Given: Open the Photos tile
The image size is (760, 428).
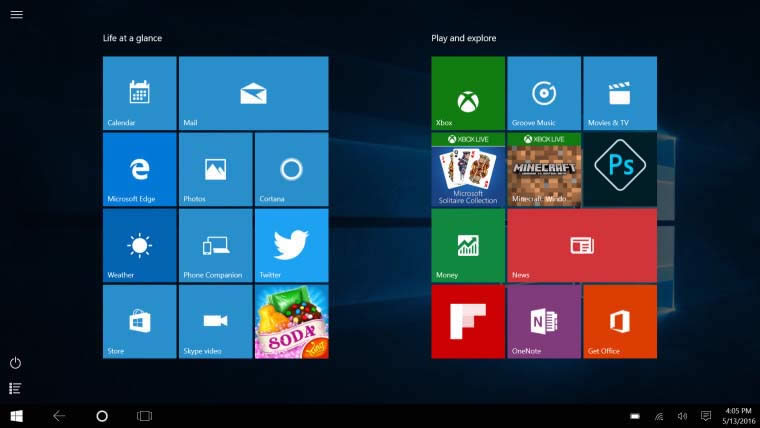Looking at the screenshot, I should pyautogui.click(x=215, y=169).
